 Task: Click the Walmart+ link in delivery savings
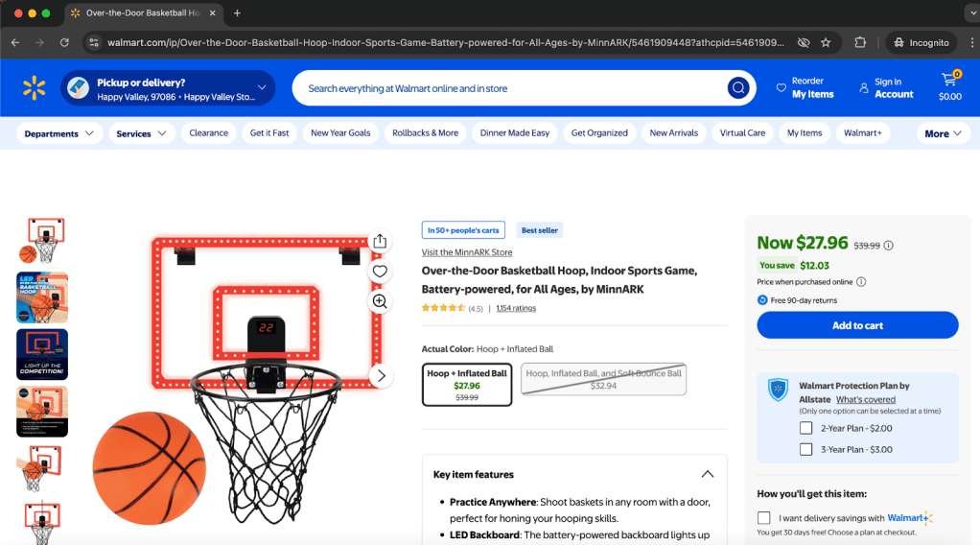pyautogui.click(x=909, y=517)
